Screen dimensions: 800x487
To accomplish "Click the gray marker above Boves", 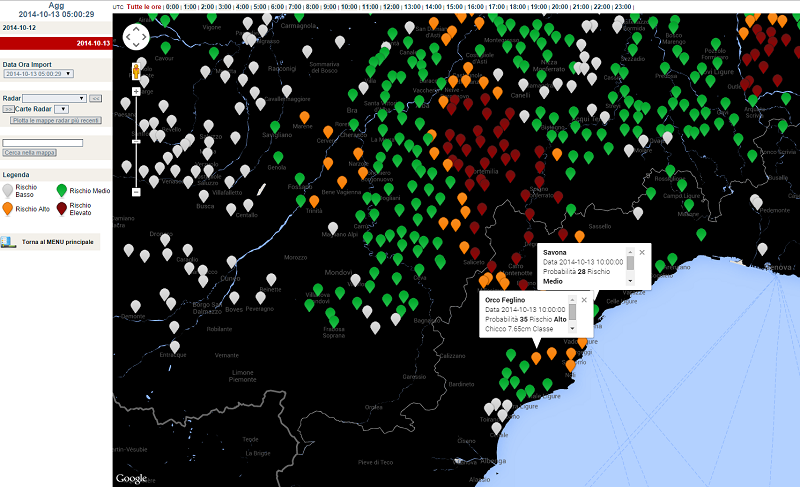I will click(x=234, y=297).
